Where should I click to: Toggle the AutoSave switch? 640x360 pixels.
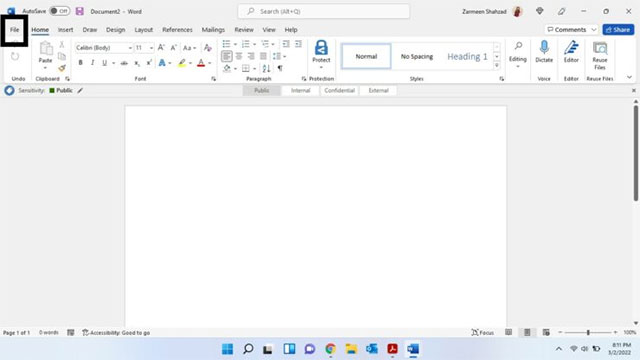tap(60, 11)
